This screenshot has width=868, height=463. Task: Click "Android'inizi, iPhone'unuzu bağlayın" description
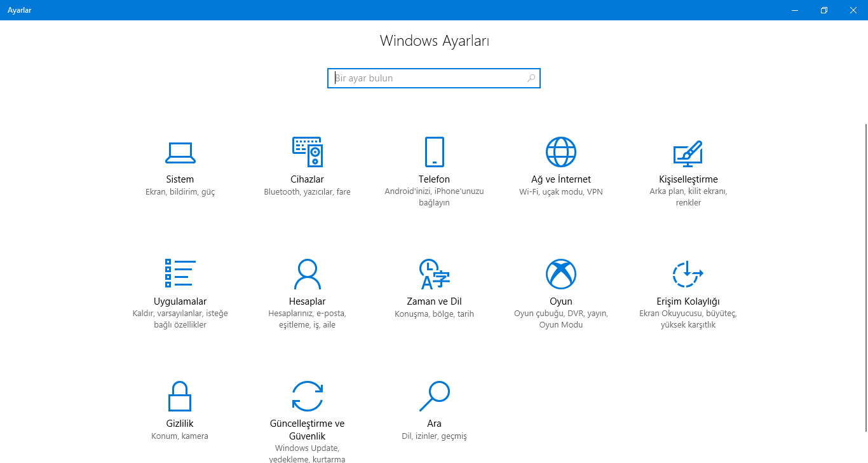tap(434, 197)
